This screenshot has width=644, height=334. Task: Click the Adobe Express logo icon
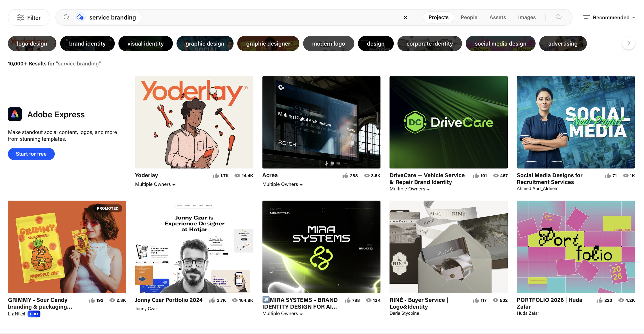15,114
